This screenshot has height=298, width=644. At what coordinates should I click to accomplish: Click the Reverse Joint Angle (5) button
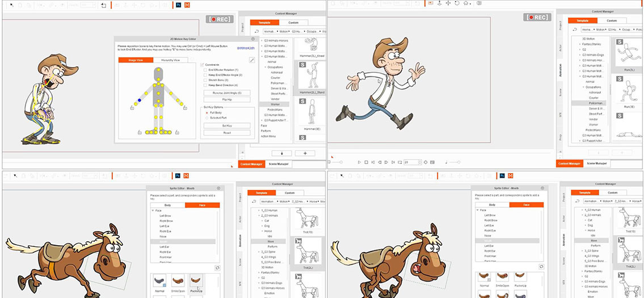click(227, 93)
